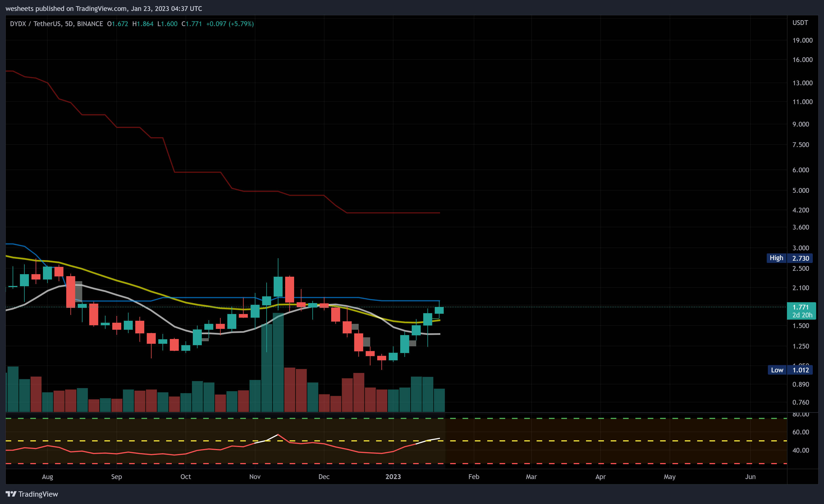Viewport: 824px width, 504px height.
Task: Click the 0.890 price axis label
Action: 801,384
